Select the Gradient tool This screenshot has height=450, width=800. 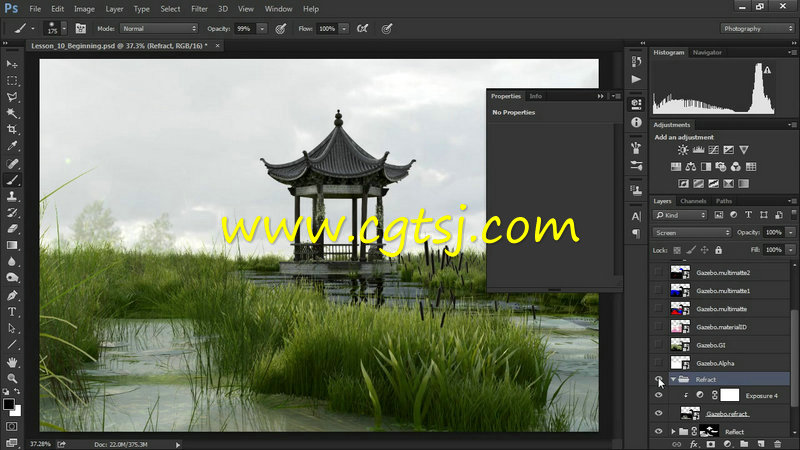point(12,245)
